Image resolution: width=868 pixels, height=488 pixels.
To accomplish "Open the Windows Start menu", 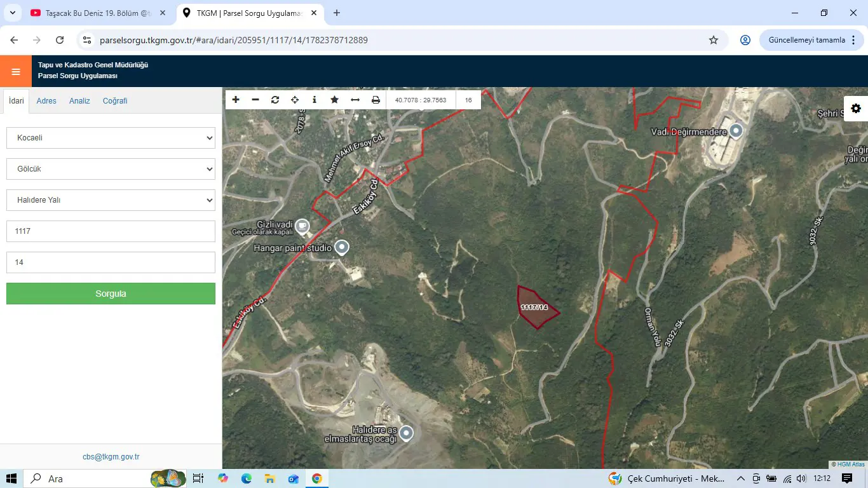I will tap(11, 478).
